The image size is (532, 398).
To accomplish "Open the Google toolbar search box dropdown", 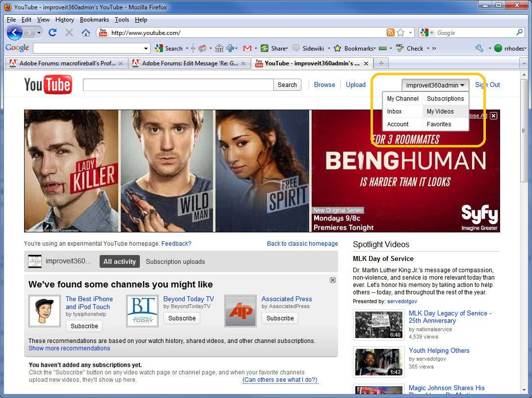I will tap(146, 49).
